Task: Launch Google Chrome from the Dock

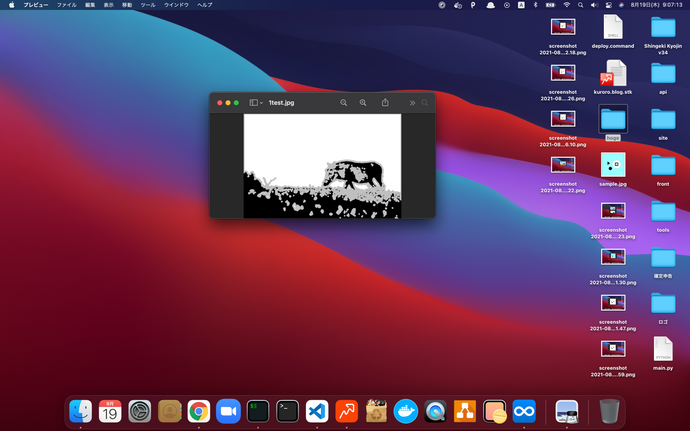Action: [199, 411]
